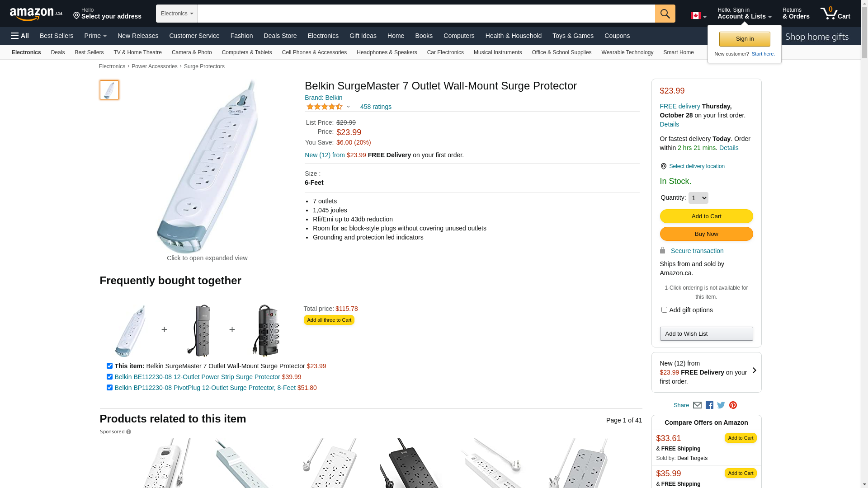
Task: Open the shopping cart icon
Action: click(835, 14)
